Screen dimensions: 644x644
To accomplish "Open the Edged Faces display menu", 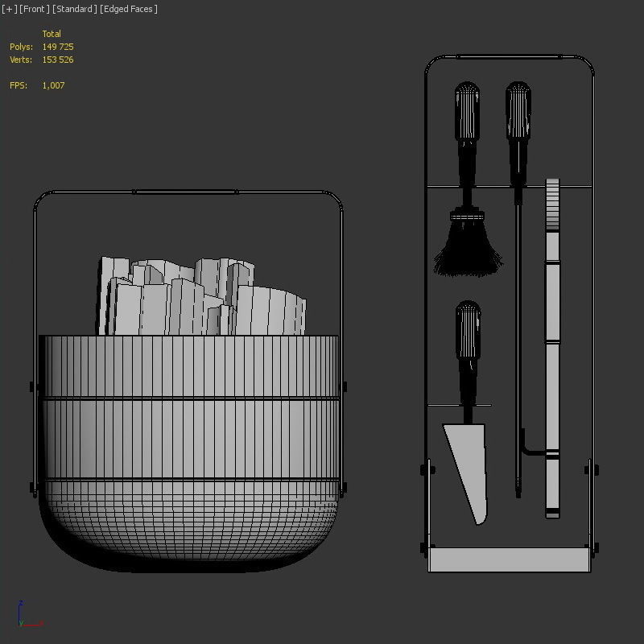I will click(129, 9).
